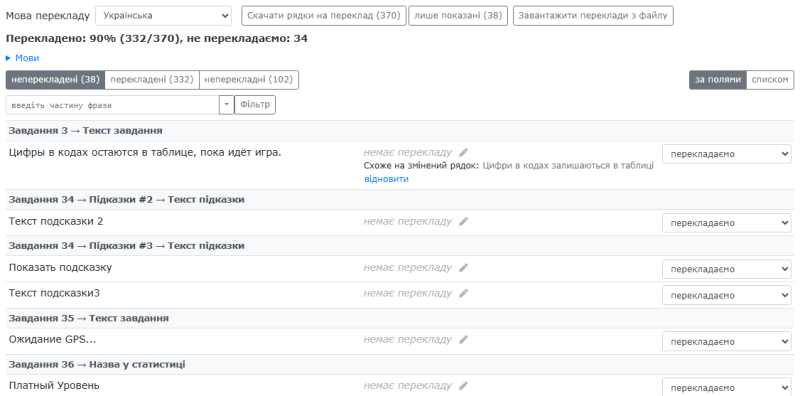Click 'немає перекладу' for 'Ожидание GPS...'
This screenshot has width=800, height=396.
pos(408,339)
